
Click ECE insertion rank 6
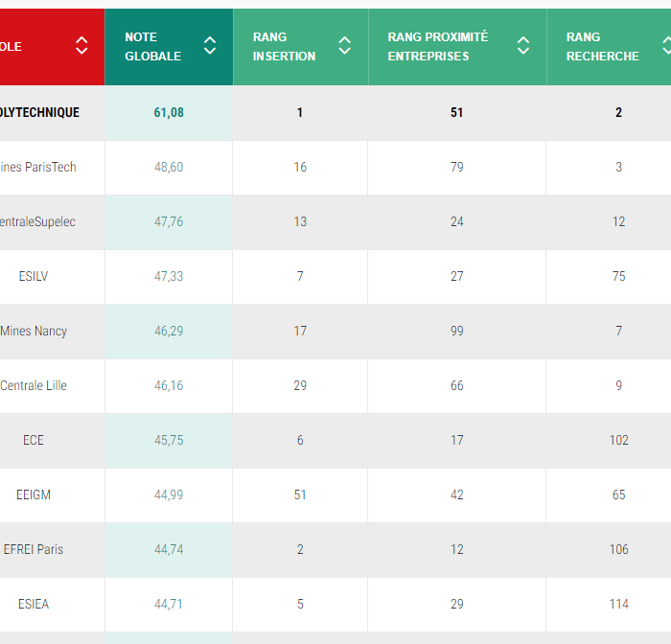(300, 440)
